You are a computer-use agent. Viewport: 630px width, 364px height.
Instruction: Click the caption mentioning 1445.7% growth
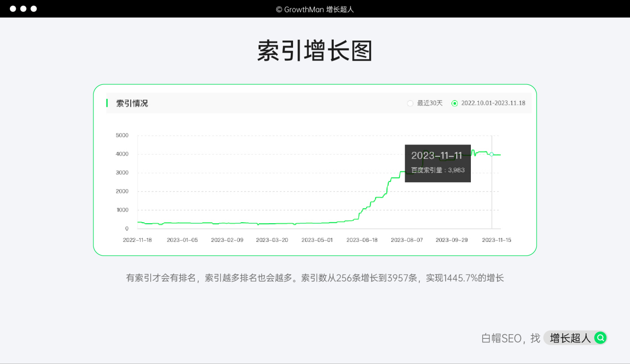click(x=315, y=278)
